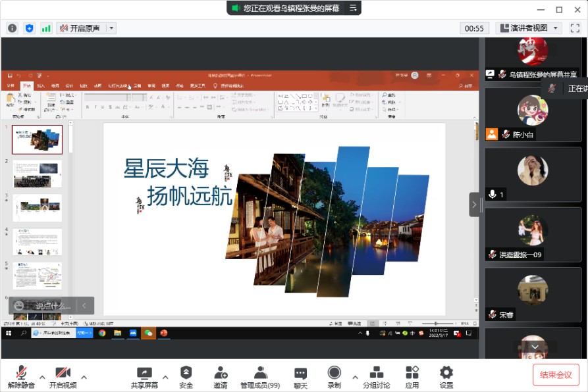Open 分组讨论 breakout rooms
Viewport: 588px width, 392px height.
377,377
